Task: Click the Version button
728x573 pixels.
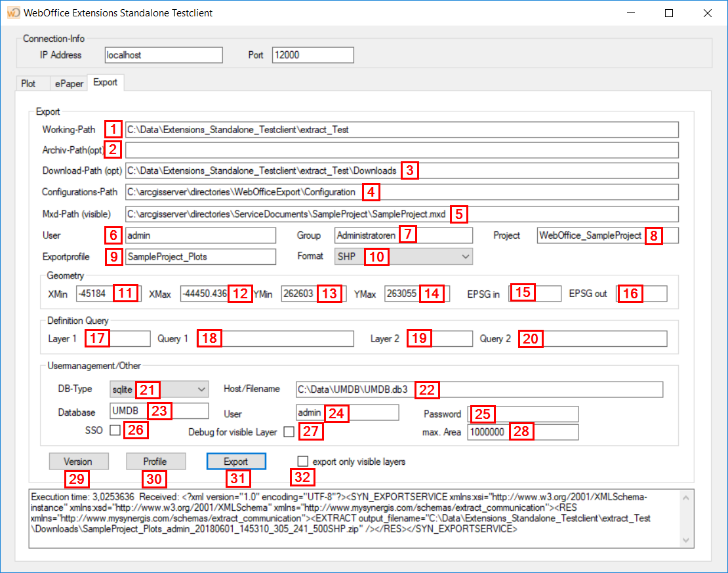Action: [x=78, y=461]
